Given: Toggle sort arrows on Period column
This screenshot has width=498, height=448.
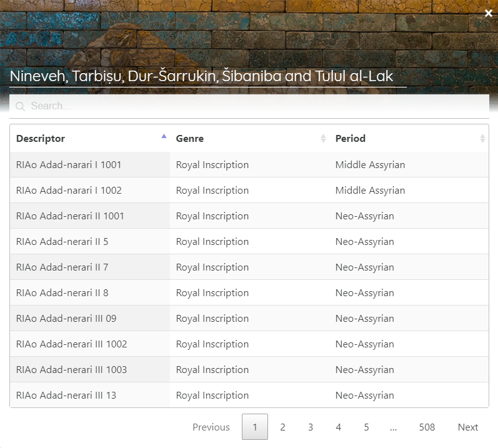Looking at the screenshot, I should 482,139.
